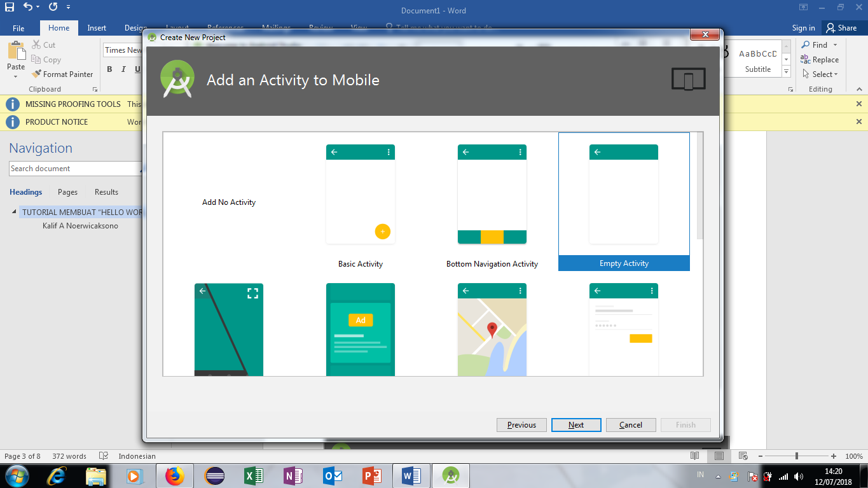This screenshot has width=868, height=488.
Task: Click the phone-and-tablet icon in the dialog header
Action: click(x=689, y=79)
